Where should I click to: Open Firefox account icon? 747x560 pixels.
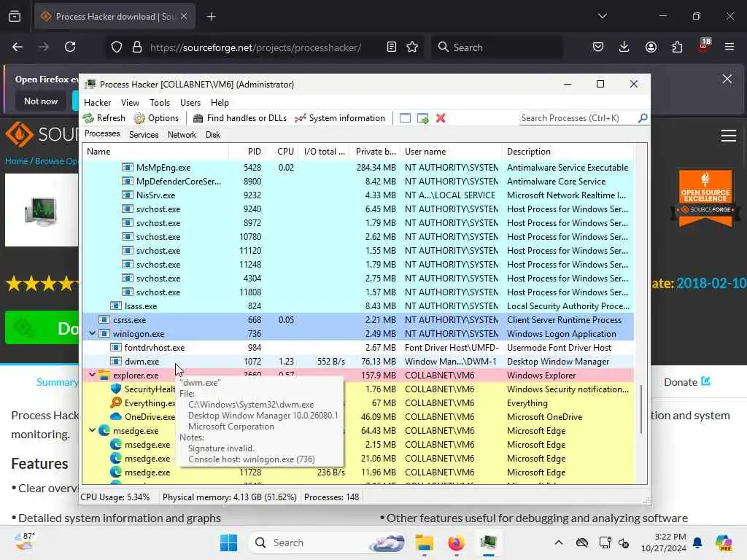click(x=651, y=47)
